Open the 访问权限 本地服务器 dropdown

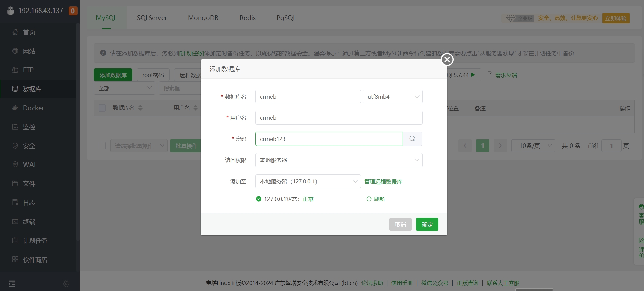point(339,160)
